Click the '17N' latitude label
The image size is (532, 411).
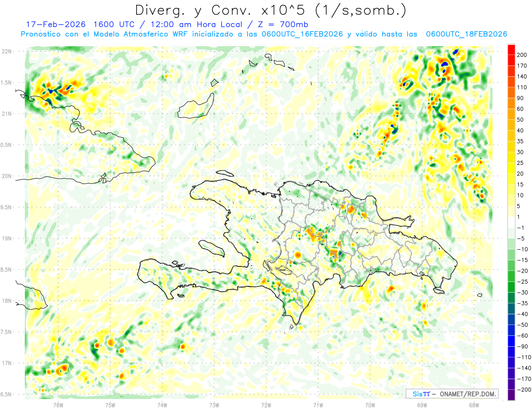6,363
